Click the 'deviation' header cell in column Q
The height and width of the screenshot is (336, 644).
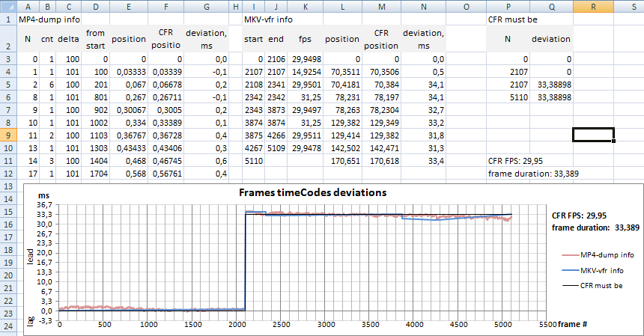click(551, 39)
